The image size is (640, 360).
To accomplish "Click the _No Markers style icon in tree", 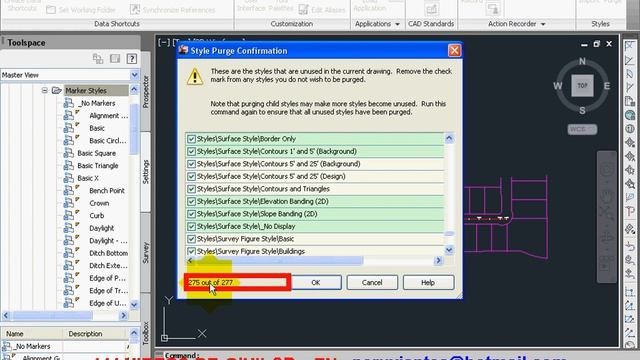I will pyautogui.click(x=69, y=103).
